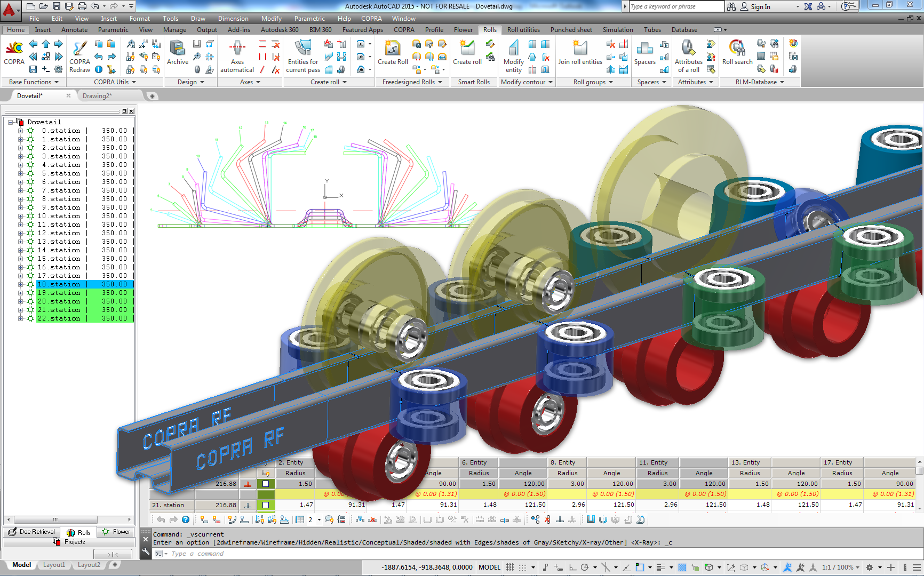Open the Dimension menu
The height and width of the screenshot is (576, 924).
pos(233,19)
